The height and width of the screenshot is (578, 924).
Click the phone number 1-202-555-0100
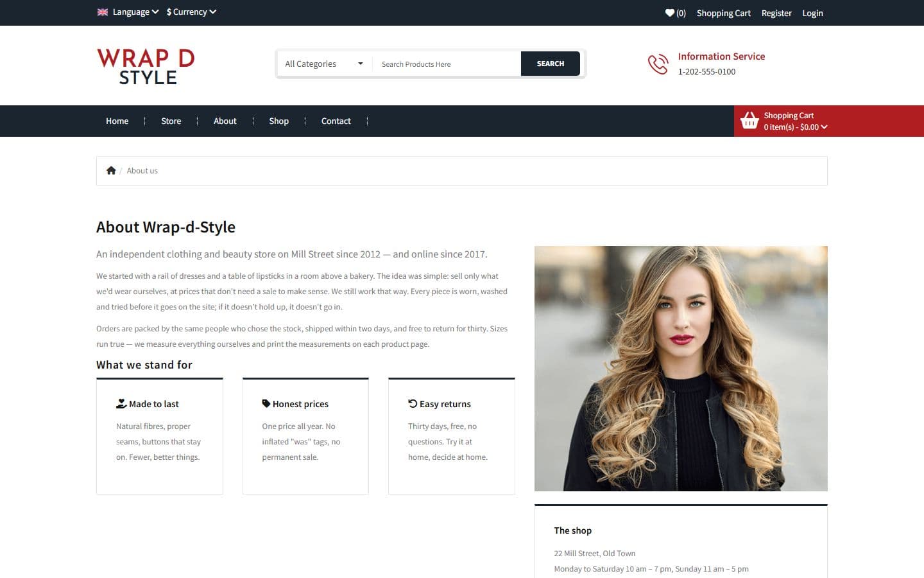click(x=707, y=72)
